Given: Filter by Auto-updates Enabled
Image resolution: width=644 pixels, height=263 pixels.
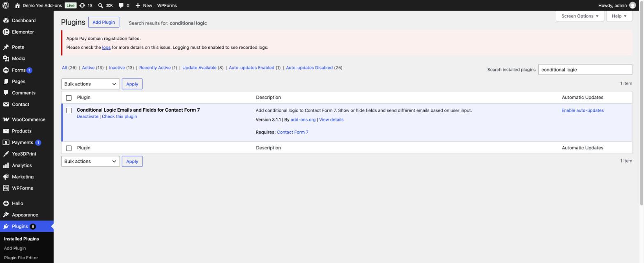Looking at the screenshot, I should [251, 68].
